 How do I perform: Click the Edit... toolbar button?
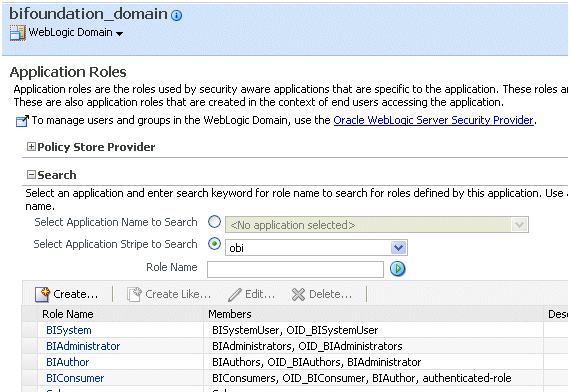(x=251, y=294)
